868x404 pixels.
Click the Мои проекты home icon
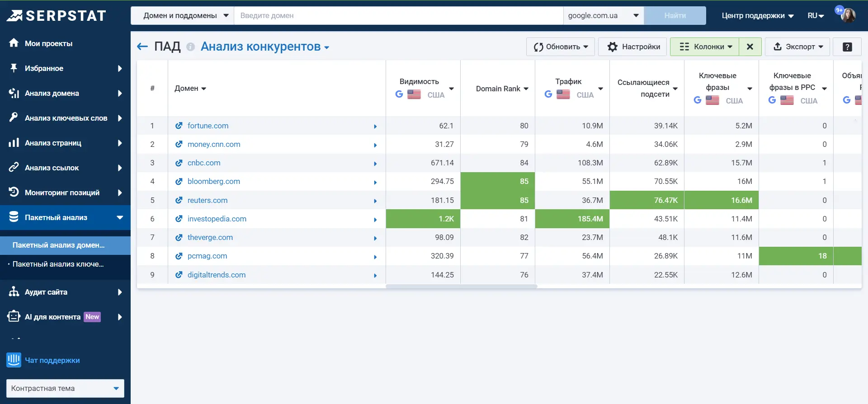(x=14, y=43)
